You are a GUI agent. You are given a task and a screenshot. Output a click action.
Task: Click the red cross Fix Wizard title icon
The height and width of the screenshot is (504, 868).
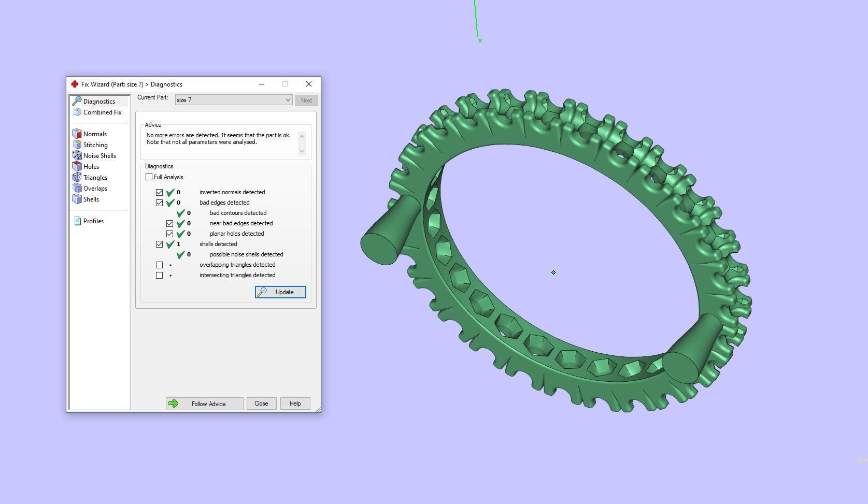click(75, 84)
